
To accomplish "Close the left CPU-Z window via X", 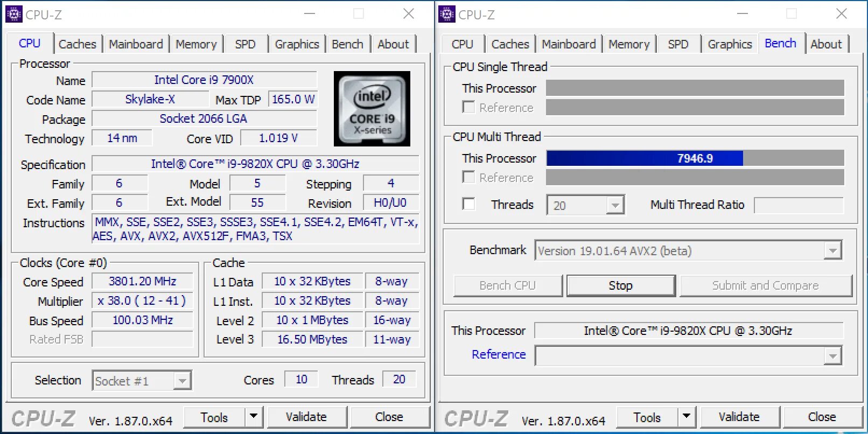I will coord(409,14).
